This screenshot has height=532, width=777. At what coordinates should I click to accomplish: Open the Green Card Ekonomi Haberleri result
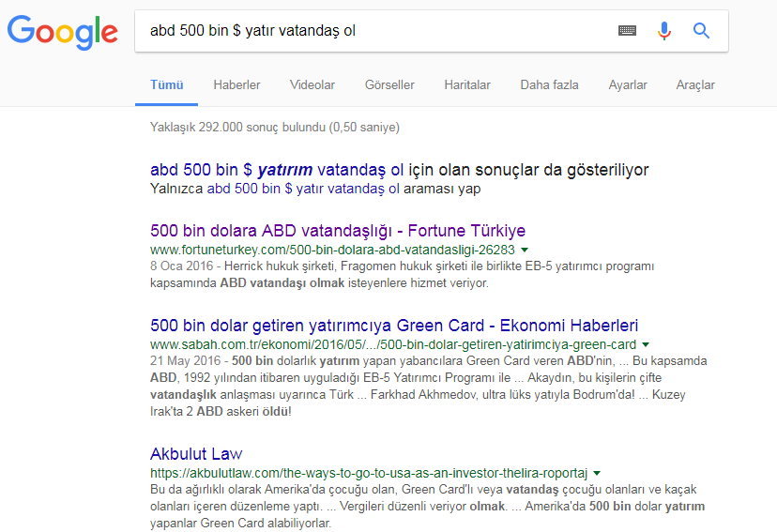[x=394, y=326]
